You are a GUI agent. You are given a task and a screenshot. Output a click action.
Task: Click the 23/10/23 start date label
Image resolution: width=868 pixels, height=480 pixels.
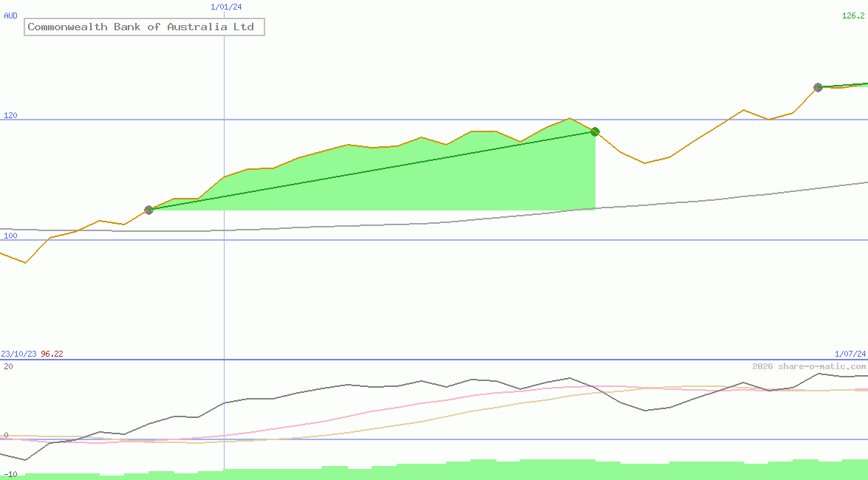click(x=18, y=354)
